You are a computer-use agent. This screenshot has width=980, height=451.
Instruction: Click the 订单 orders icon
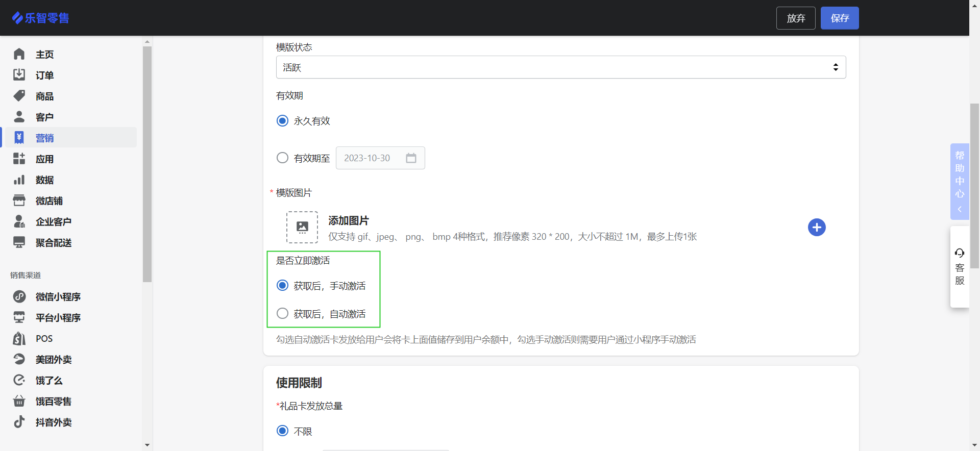pyautogui.click(x=19, y=75)
